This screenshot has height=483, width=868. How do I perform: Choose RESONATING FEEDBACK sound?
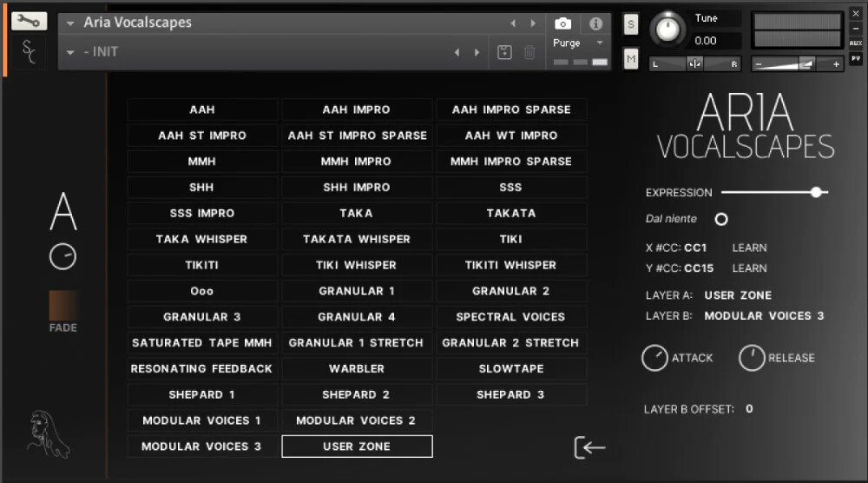point(202,369)
